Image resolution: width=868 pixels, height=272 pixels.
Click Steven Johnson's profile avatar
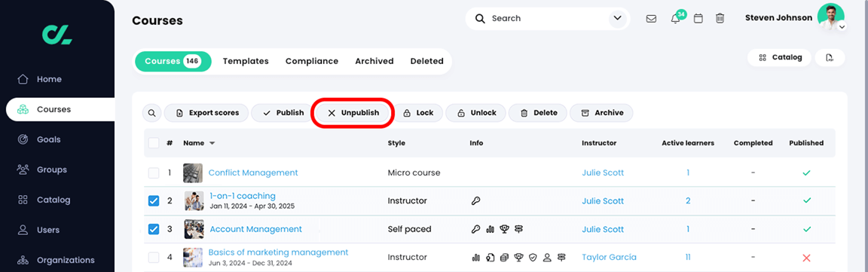click(830, 17)
